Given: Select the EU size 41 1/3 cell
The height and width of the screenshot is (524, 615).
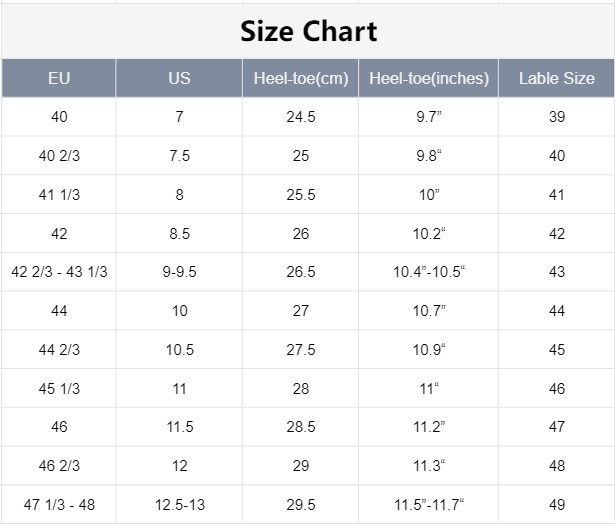Looking at the screenshot, I should [59, 195].
